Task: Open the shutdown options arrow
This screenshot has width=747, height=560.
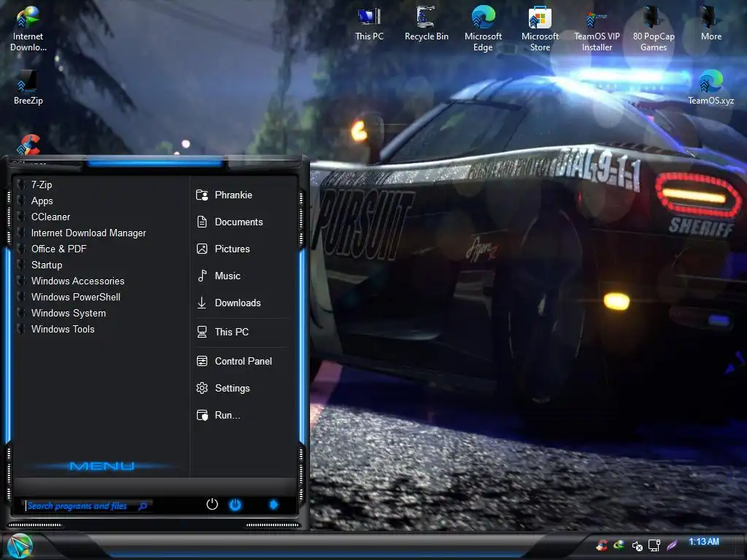Action: (x=274, y=505)
